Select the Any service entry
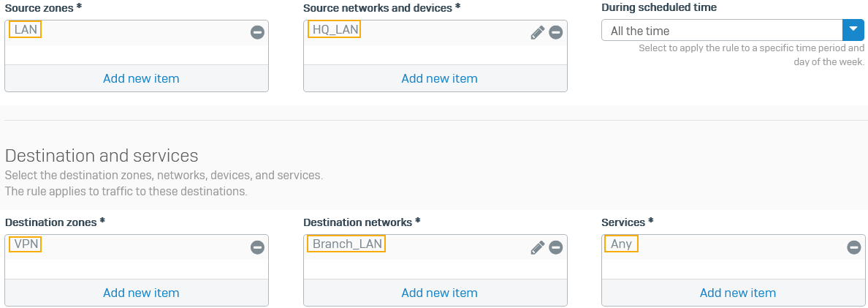This screenshot has height=308, width=868. 621,244
